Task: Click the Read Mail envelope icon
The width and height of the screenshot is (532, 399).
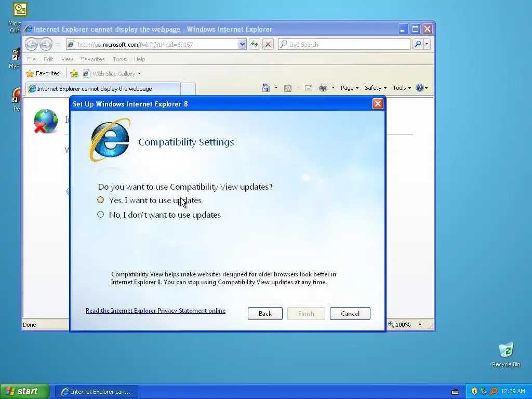Action: click(309, 88)
